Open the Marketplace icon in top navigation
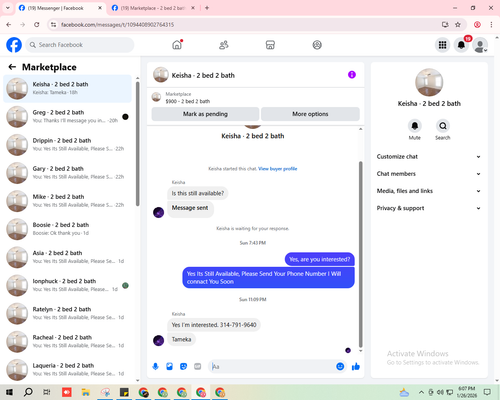The height and width of the screenshot is (400, 500). 270,45
